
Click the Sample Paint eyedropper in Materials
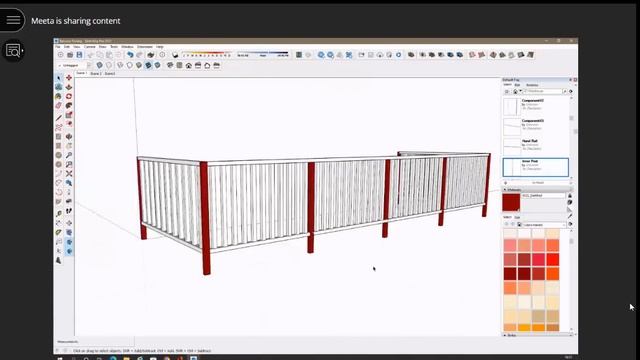570,216
